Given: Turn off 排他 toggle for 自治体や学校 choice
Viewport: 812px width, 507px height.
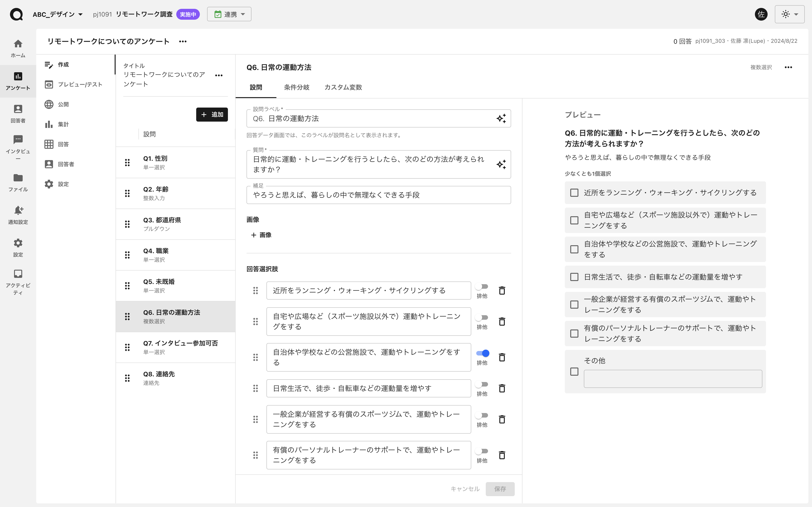Looking at the screenshot, I should 482,353.
